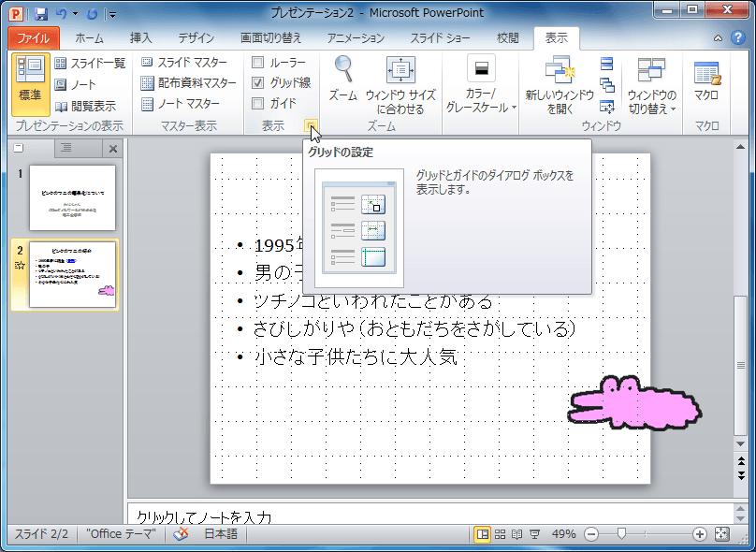Select slide 1 thumbnail
Viewport: 756px width, 552px height.
(72, 198)
